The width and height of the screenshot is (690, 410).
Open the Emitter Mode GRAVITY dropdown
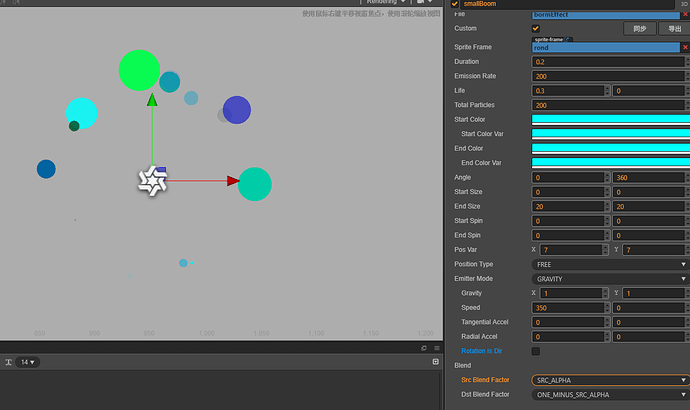pos(610,279)
